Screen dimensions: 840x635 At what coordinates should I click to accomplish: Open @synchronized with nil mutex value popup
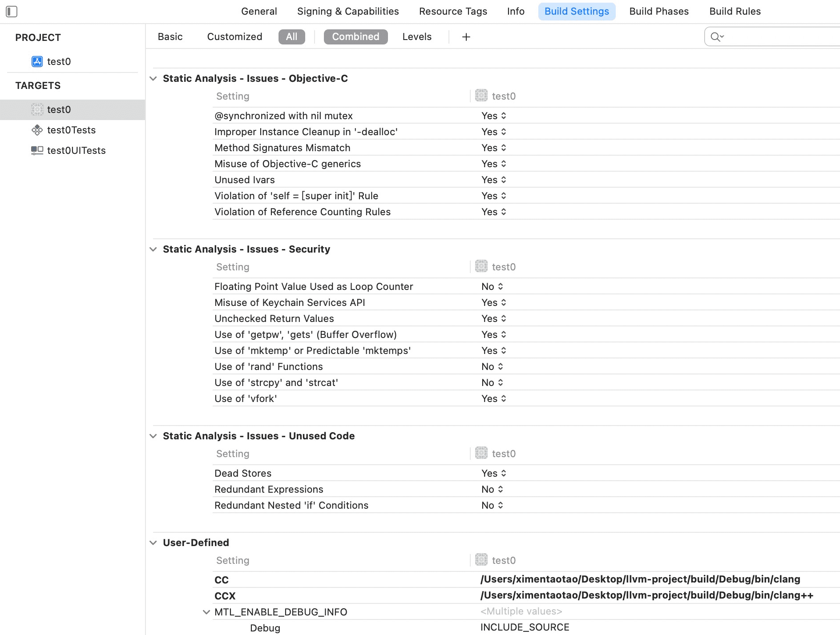(494, 116)
